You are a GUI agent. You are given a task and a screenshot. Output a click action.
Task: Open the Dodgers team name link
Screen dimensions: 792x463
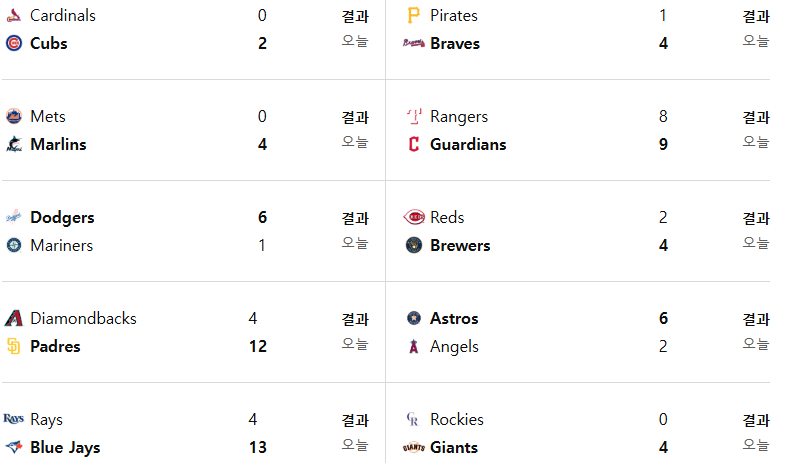62,218
